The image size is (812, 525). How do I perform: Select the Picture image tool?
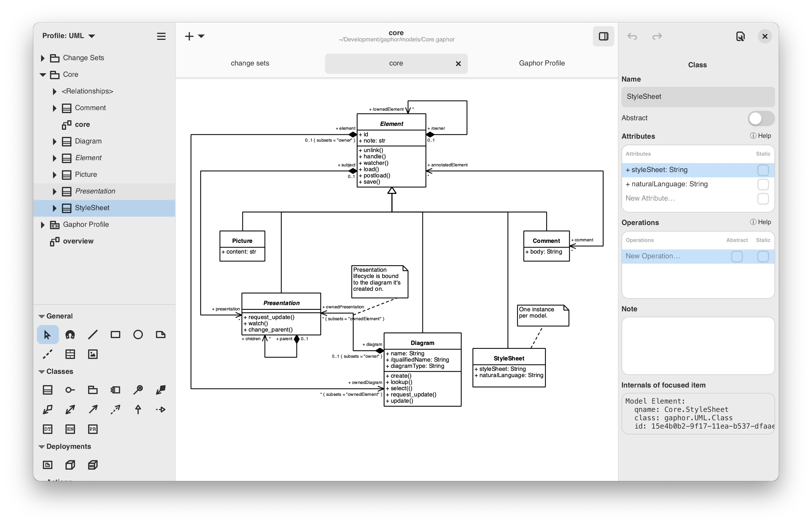[93, 354]
